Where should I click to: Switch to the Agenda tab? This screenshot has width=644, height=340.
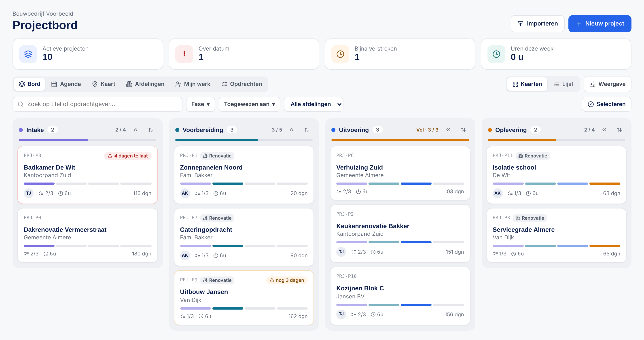click(66, 84)
